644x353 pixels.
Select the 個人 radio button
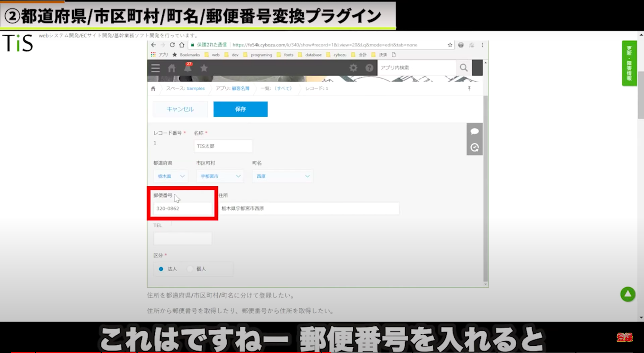click(x=190, y=269)
